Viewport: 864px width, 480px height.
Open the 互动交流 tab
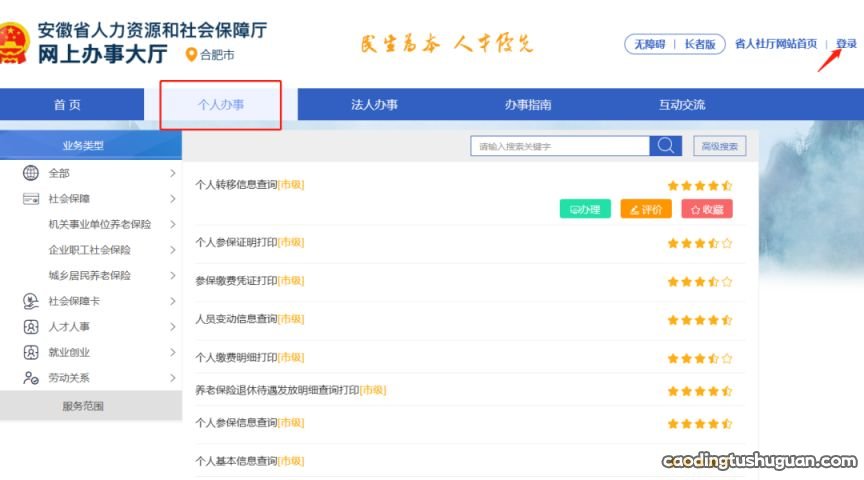click(682, 105)
